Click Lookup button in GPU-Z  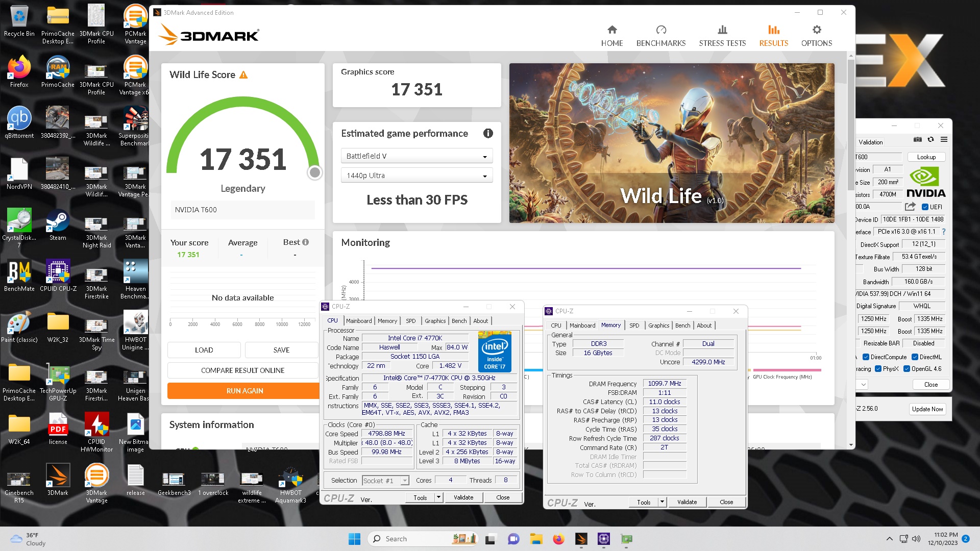[x=926, y=157]
